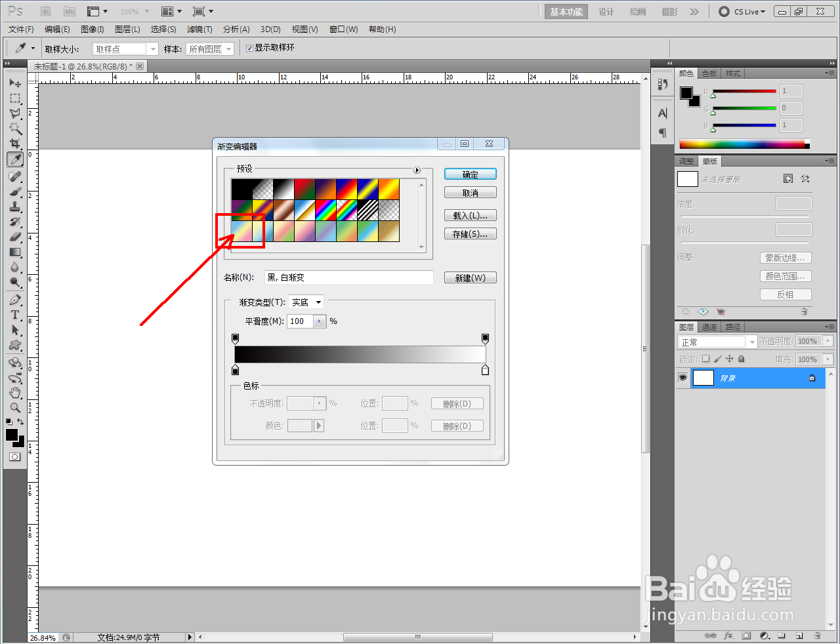Select the Type tool
The image size is (840, 644).
pos(15,315)
